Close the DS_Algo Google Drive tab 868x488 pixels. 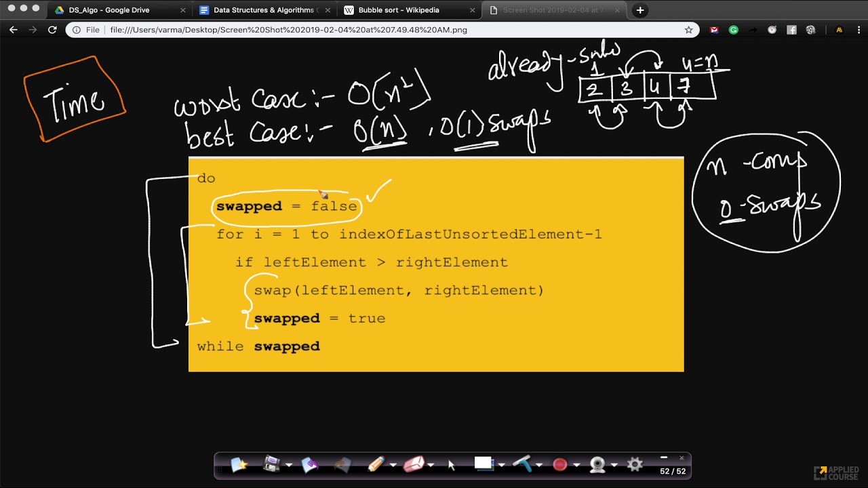tap(182, 10)
